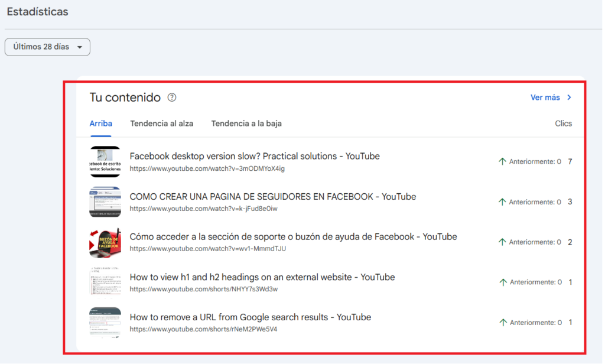Screen dimensions: 605x364
Task: Click the up arrow in the h1 and h2 headings row
Action: click(503, 282)
